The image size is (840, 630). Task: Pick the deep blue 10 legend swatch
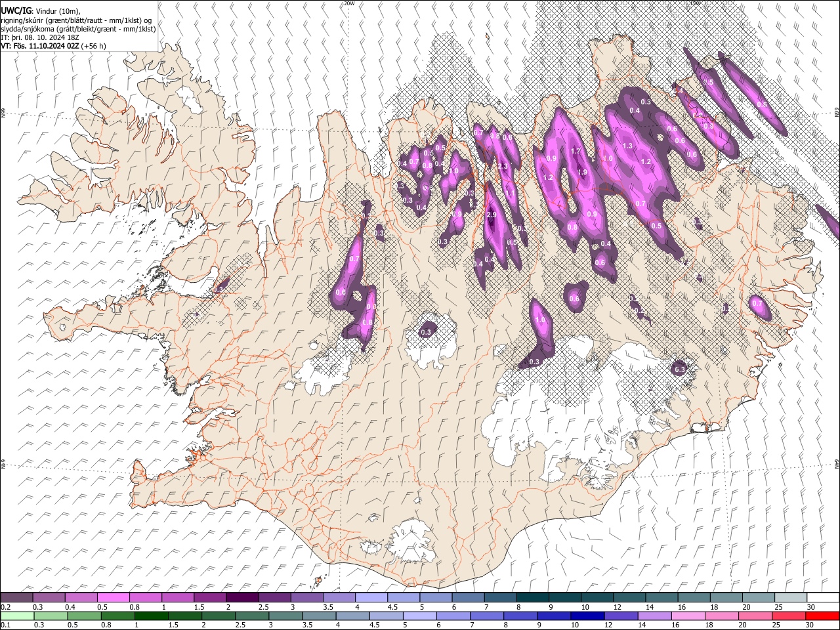tap(587, 616)
